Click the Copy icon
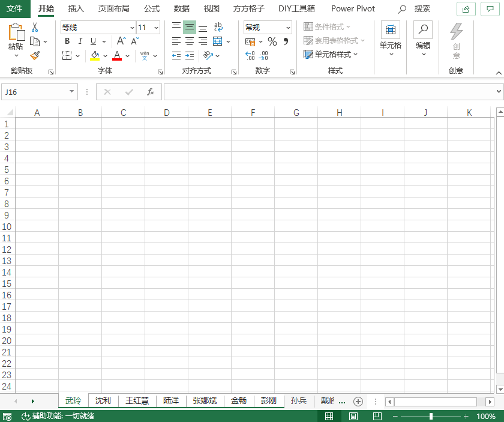504x422 pixels. 35,41
